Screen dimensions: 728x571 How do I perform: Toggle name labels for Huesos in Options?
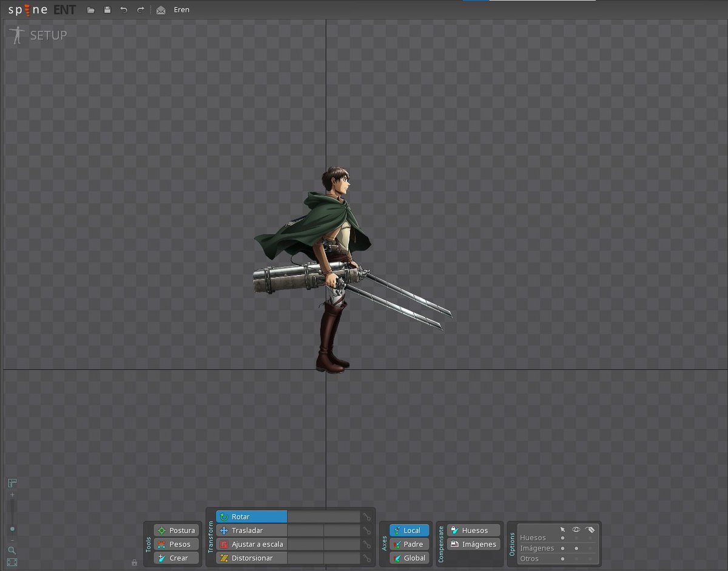[x=590, y=538]
